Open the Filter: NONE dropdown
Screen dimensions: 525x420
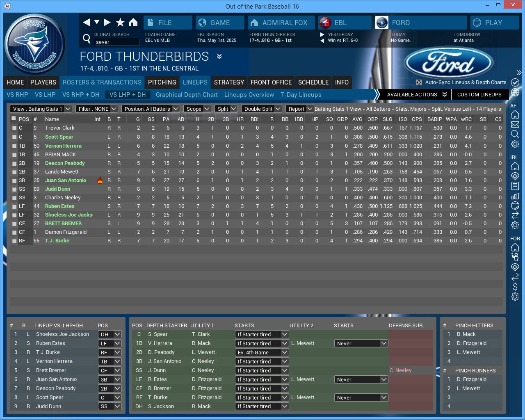tap(97, 109)
